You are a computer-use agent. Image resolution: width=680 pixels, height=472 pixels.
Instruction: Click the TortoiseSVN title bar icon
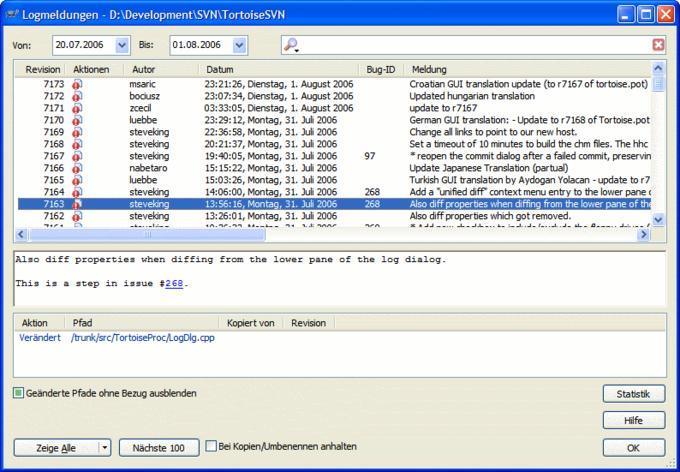tap(12, 15)
